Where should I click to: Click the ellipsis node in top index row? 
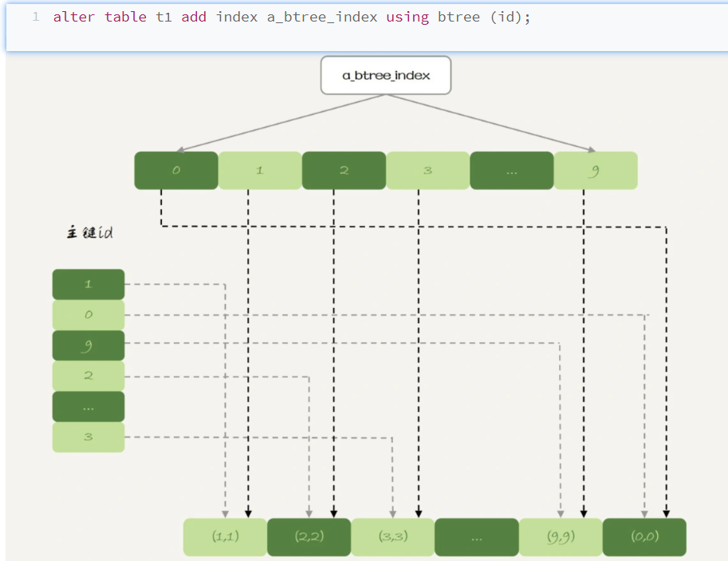[511, 171]
